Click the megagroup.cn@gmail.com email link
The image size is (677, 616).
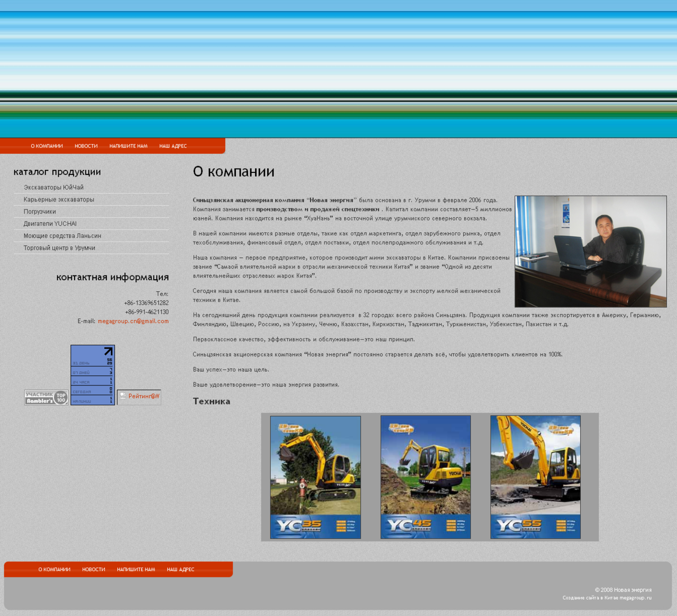[x=133, y=321]
